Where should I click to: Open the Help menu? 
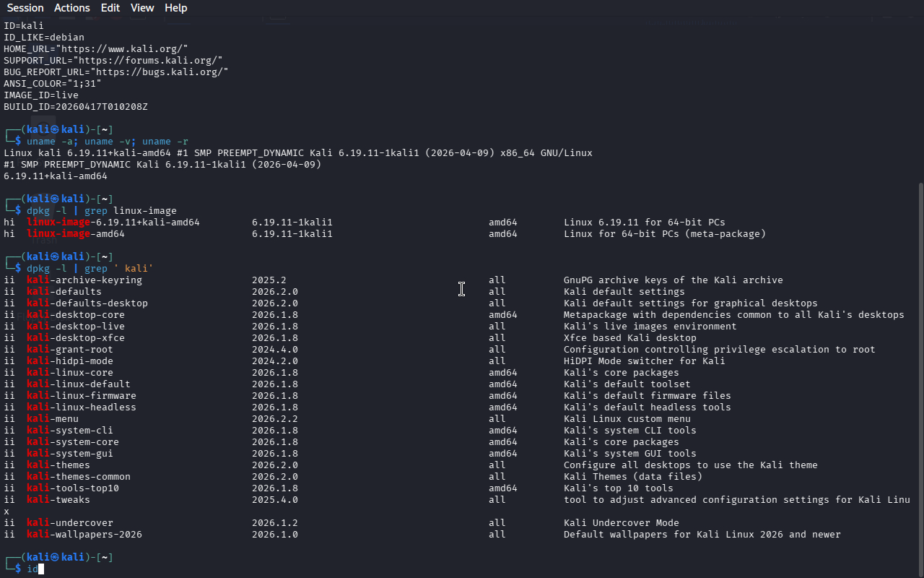click(175, 8)
